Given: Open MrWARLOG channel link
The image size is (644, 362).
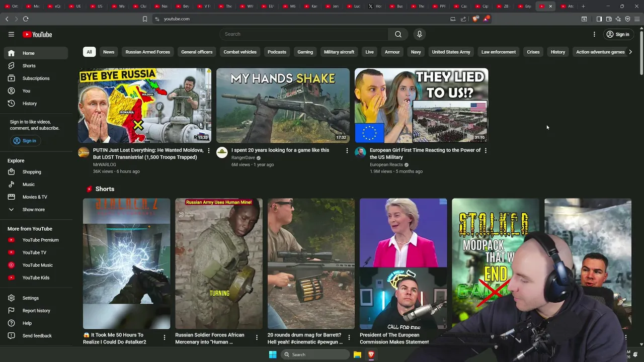Looking at the screenshot, I should (x=104, y=164).
